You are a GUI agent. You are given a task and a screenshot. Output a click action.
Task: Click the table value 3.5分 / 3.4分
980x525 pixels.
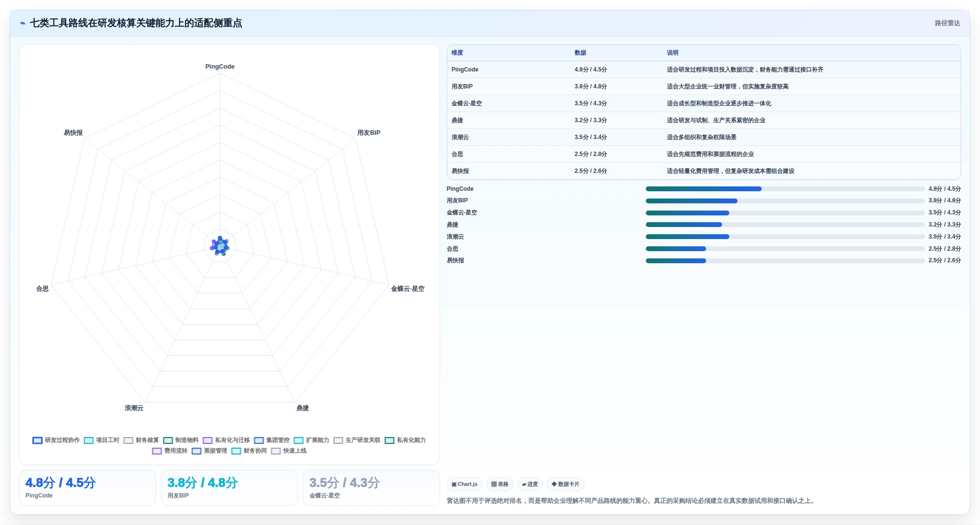coord(591,137)
